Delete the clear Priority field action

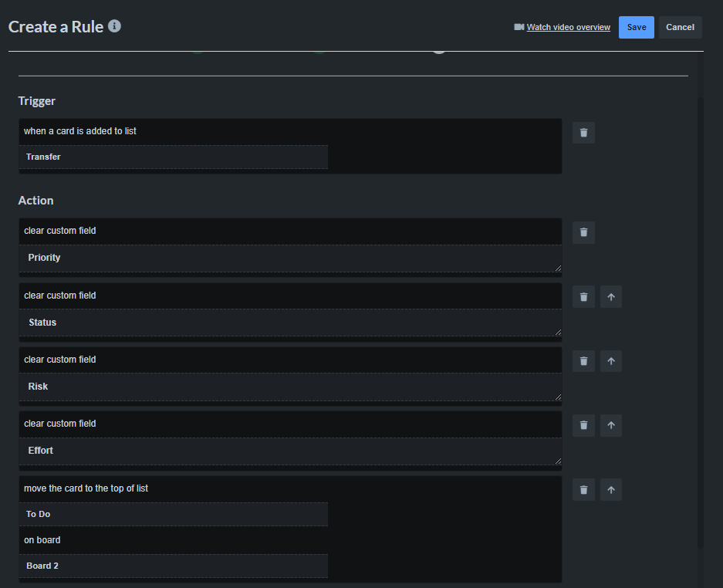(x=583, y=232)
